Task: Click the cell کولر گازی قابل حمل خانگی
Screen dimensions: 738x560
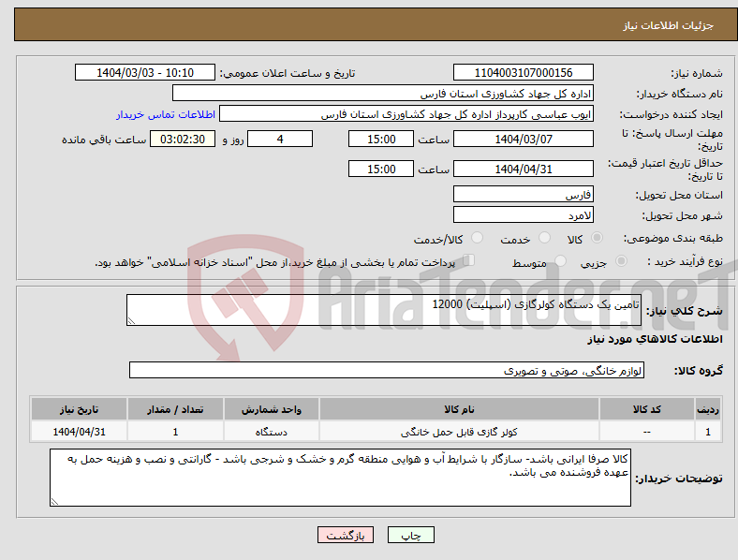Action: point(459,432)
